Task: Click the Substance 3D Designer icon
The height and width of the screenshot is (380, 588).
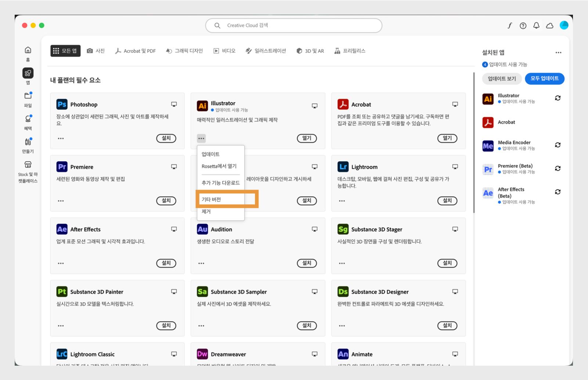Action: (x=343, y=292)
